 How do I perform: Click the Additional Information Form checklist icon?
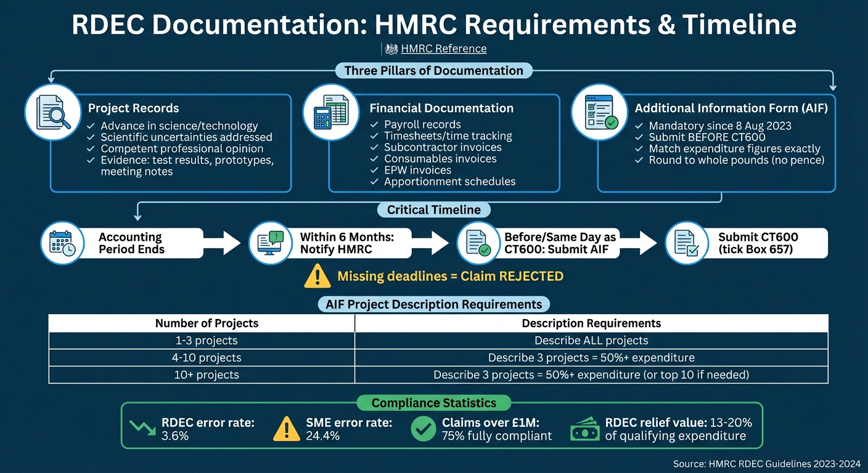coord(599,112)
